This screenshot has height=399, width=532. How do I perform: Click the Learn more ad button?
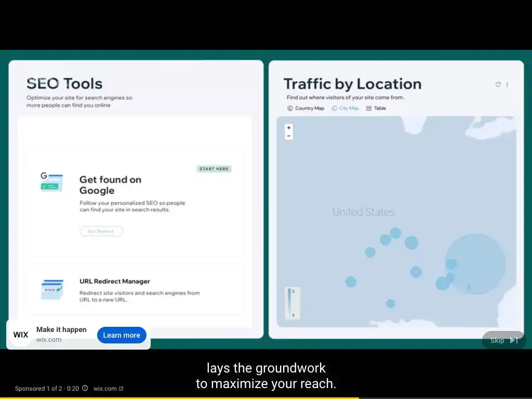click(122, 335)
